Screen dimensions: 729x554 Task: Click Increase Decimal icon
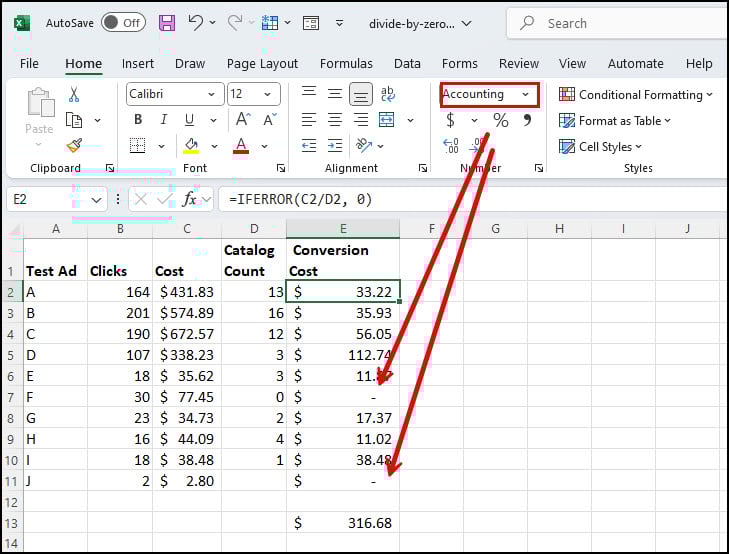(451, 146)
